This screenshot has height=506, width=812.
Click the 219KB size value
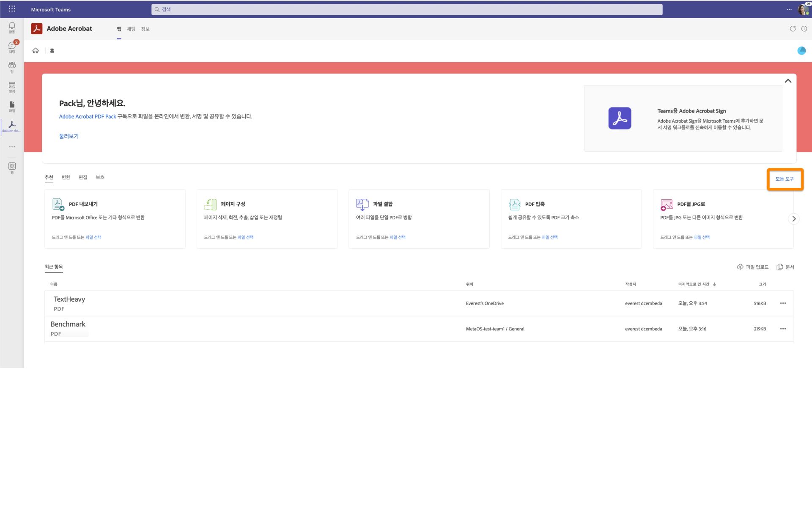[760, 329]
